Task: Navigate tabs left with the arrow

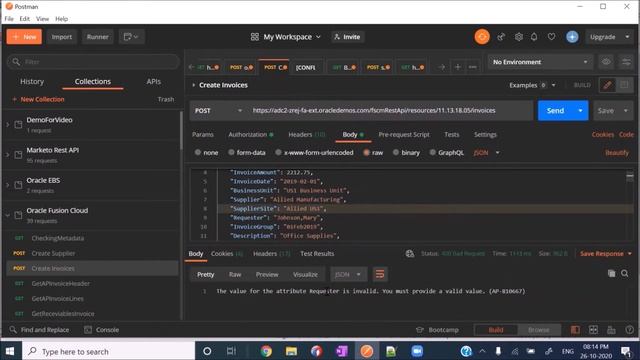Action: (191, 67)
